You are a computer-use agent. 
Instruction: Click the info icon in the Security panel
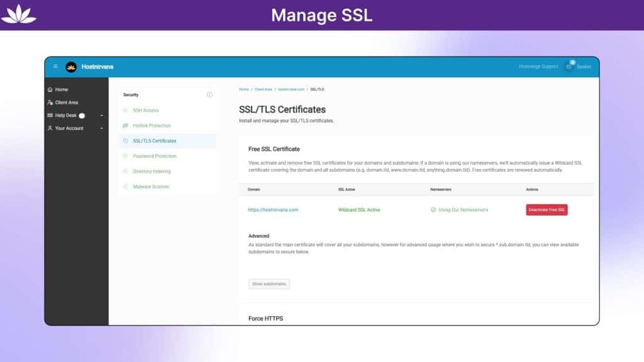209,94
